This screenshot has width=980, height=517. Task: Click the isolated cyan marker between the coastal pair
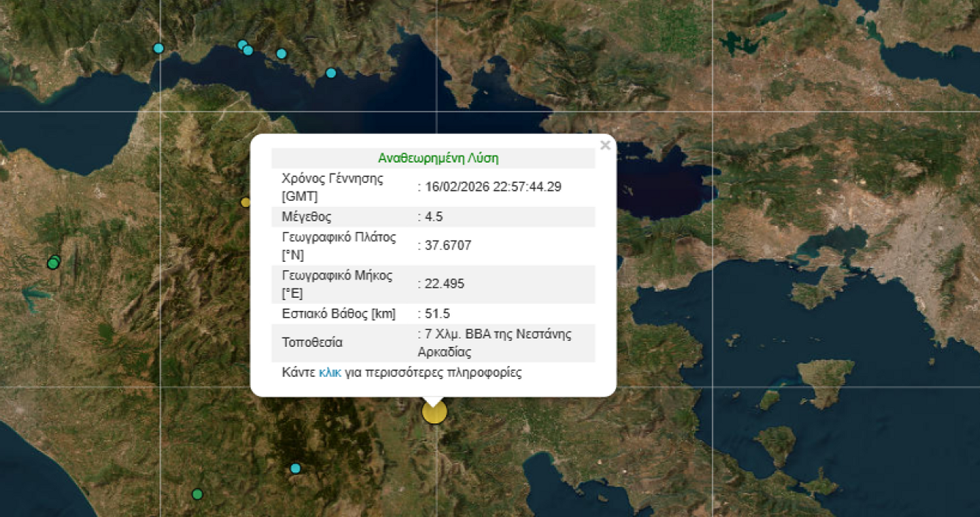pyautogui.click(x=280, y=52)
